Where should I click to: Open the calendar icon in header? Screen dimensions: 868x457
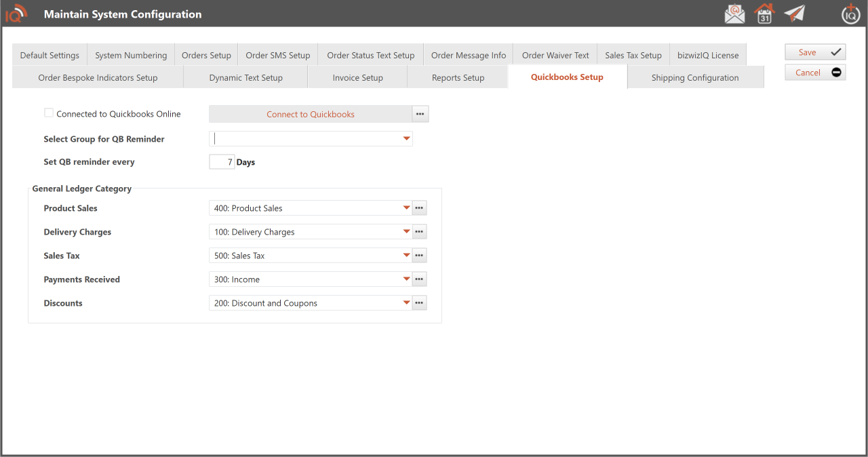764,14
